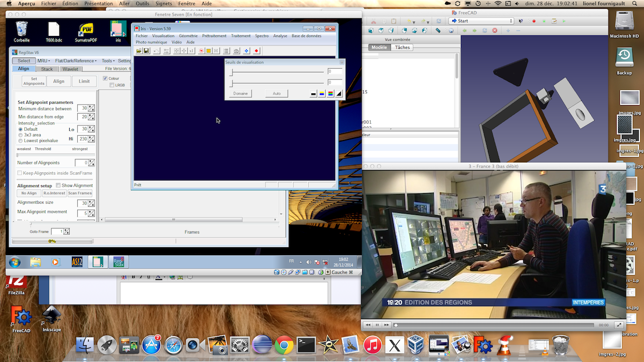This screenshot has width=644, height=362.
Task: Click the green play macro icon in FreeCAD
Action: [564, 21]
